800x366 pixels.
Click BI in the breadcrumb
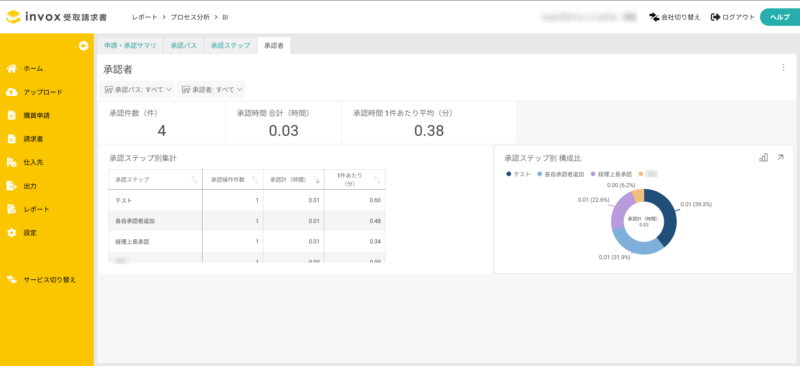(225, 17)
